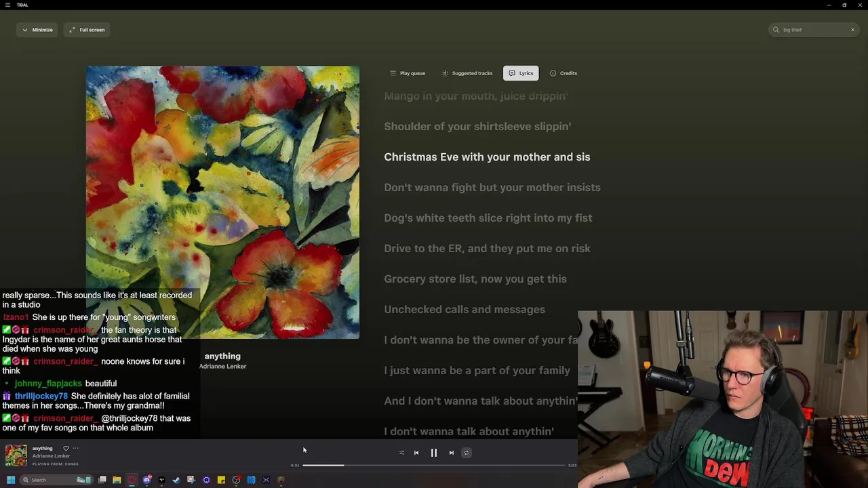
Task: Click the small album thumbnail in player bar
Action: [x=16, y=455]
